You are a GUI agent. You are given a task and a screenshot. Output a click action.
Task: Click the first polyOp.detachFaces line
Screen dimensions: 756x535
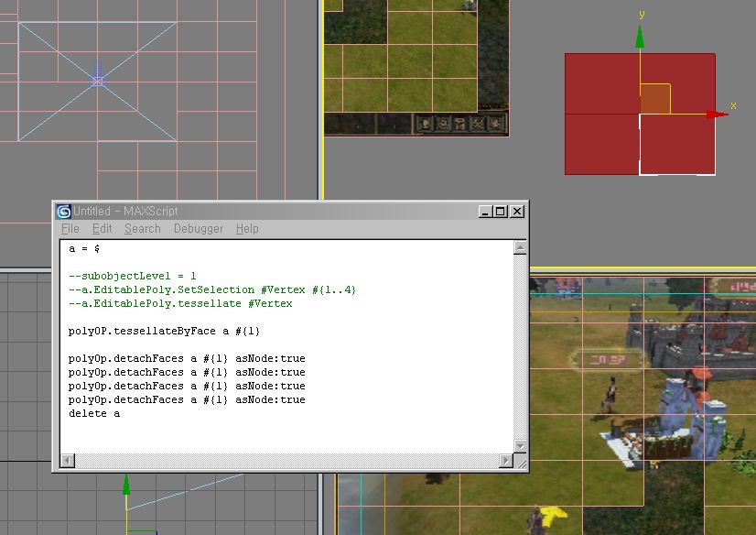(187, 358)
